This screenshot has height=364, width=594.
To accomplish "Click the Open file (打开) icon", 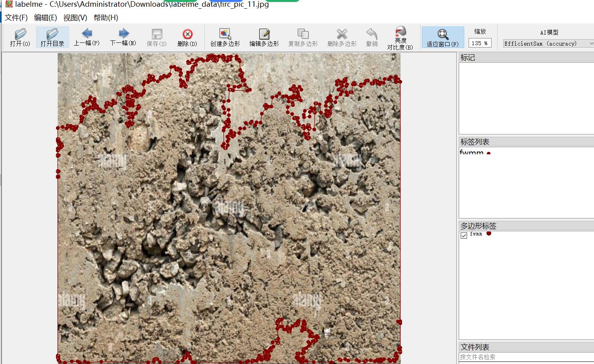I will tap(20, 38).
